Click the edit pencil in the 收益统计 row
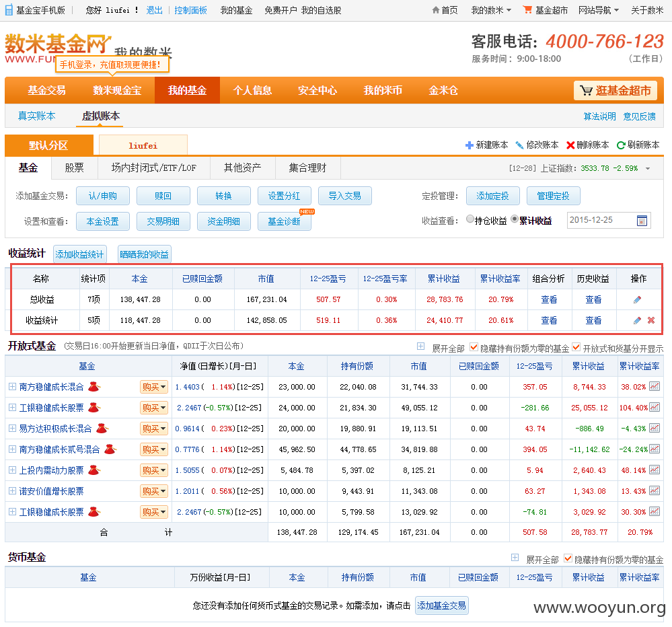Screen dimensions: 672x627 click(x=637, y=320)
